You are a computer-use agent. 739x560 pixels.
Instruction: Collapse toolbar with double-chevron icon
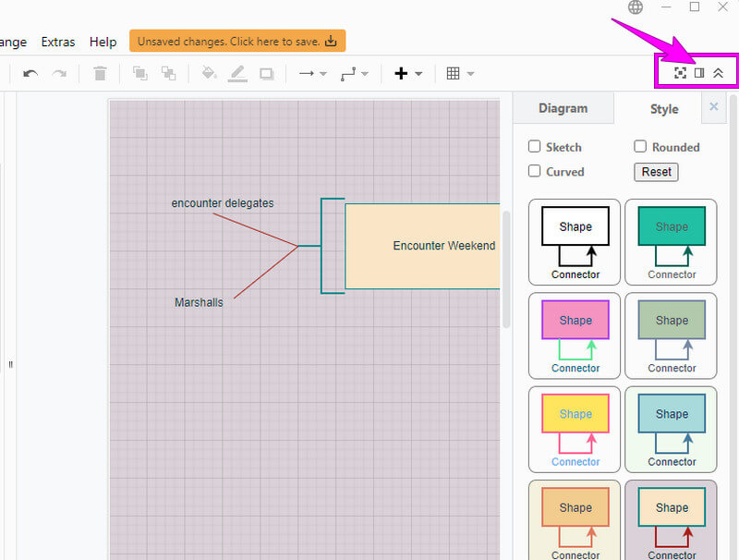(x=718, y=73)
